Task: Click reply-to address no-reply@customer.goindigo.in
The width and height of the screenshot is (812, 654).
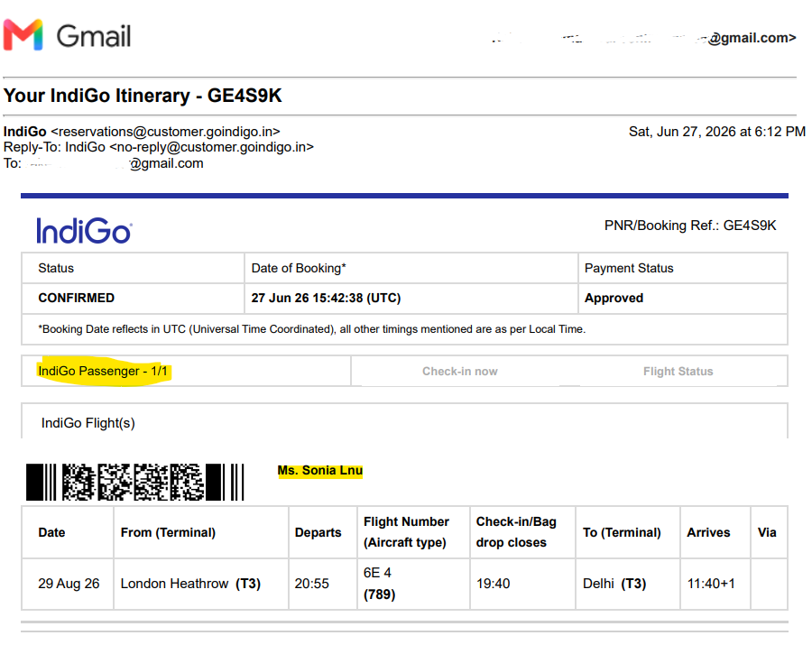Action: [211, 147]
